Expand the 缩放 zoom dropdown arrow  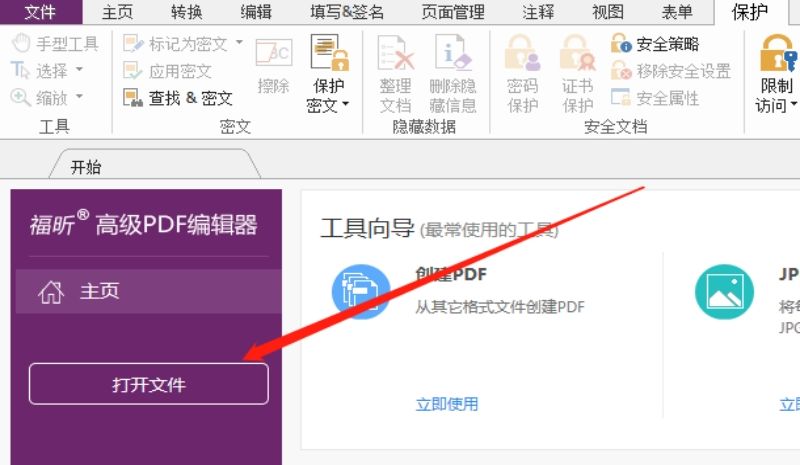point(79,95)
